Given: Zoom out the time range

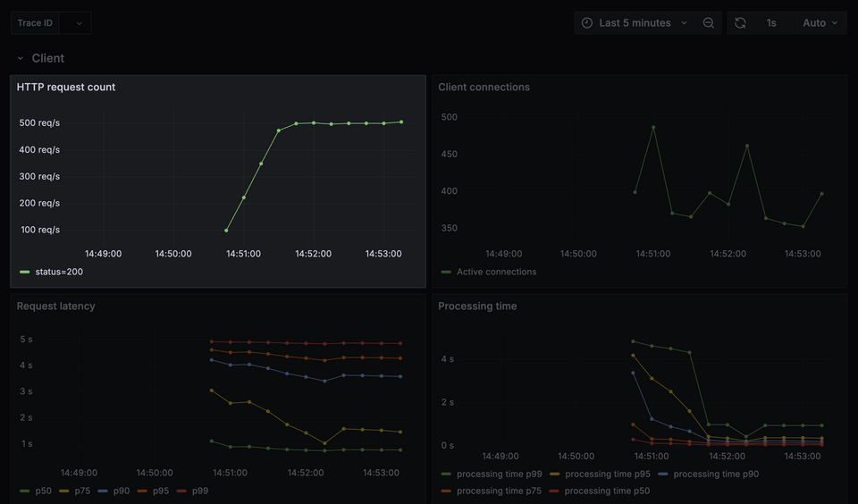Looking at the screenshot, I should [708, 23].
